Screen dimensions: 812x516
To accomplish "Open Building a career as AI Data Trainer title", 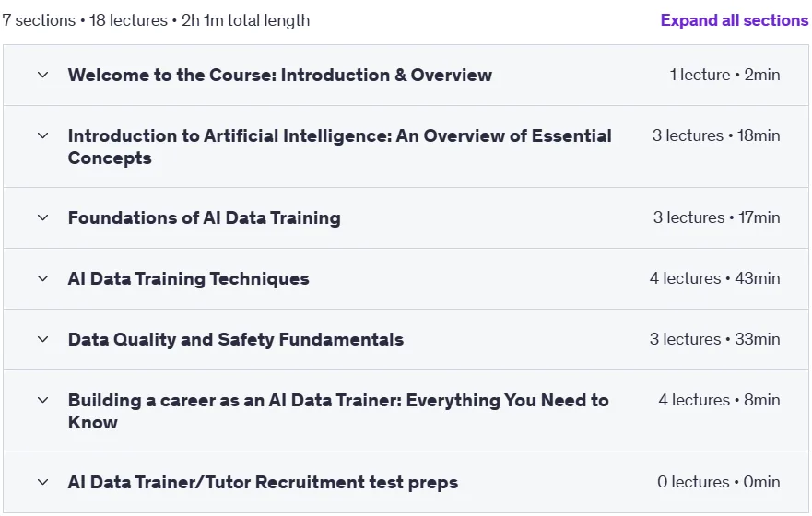I will coord(338,412).
